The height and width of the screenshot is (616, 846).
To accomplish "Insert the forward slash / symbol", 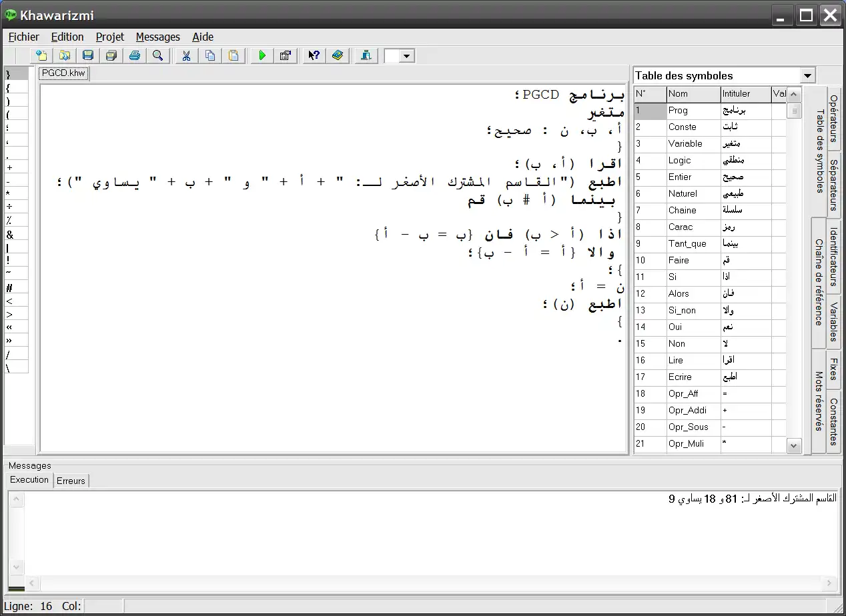I will coord(16,354).
